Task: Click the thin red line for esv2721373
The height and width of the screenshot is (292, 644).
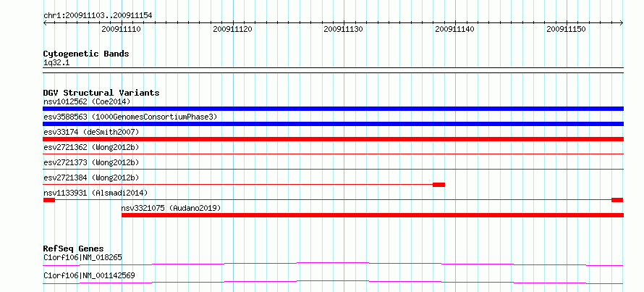Action: (333, 170)
